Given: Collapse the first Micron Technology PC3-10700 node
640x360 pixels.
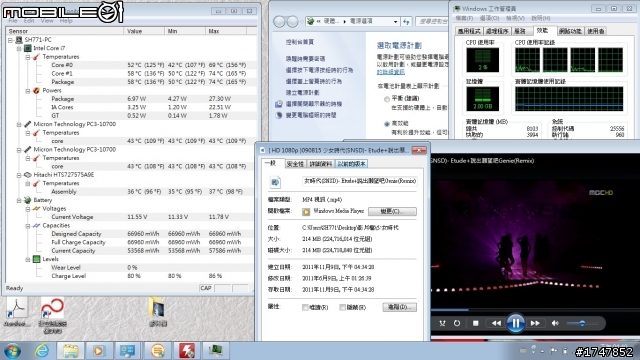Looking at the screenshot, I should (19, 124).
